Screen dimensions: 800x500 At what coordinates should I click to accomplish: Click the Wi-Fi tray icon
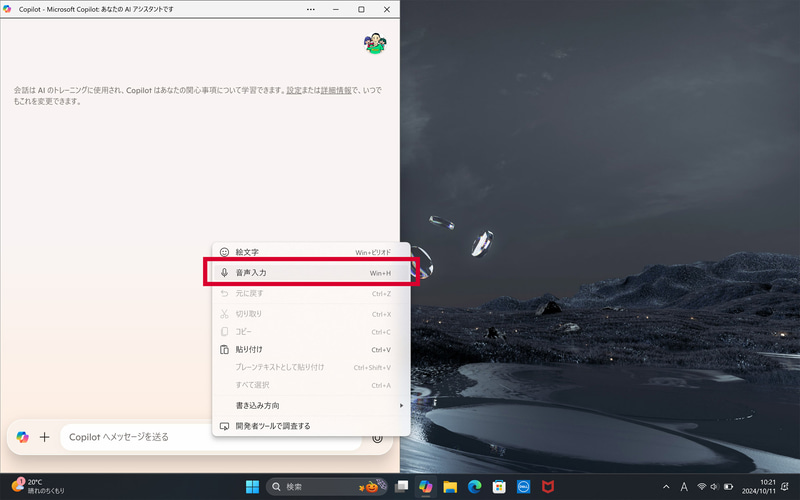[702, 487]
